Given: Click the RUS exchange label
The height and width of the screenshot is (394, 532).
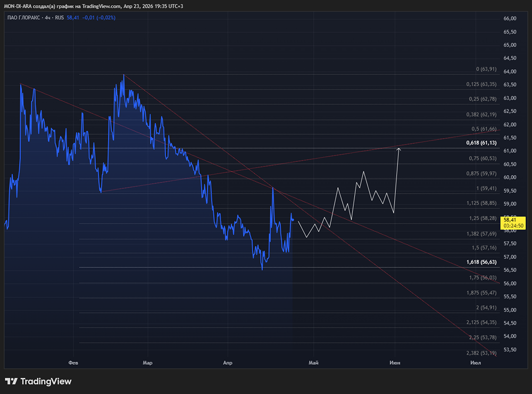Looking at the screenshot, I should point(60,18).
